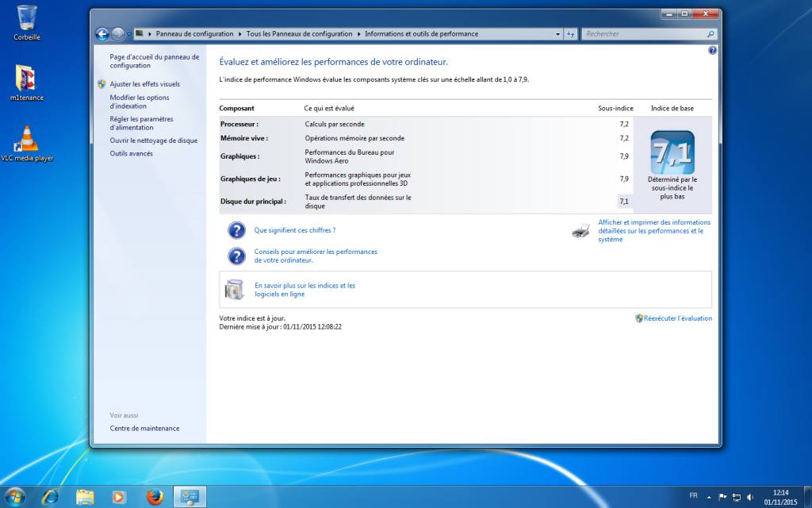Open Afficher et imprimer des informations détaillées link

[654, 231]
